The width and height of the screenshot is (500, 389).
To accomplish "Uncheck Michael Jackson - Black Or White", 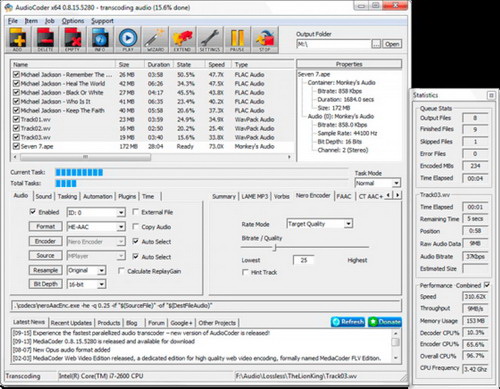I will 16,92.
